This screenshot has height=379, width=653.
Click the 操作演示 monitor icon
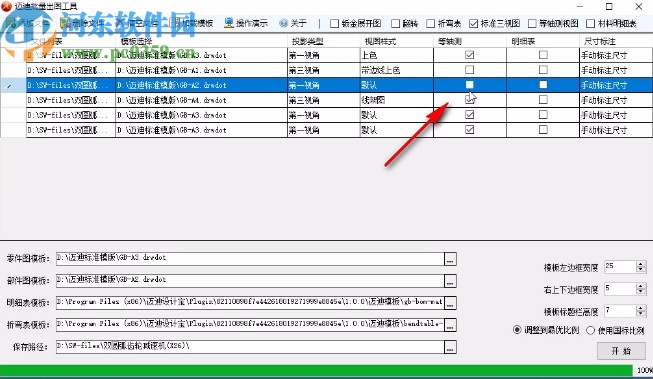pyautogui.click(x=229, y=23)
